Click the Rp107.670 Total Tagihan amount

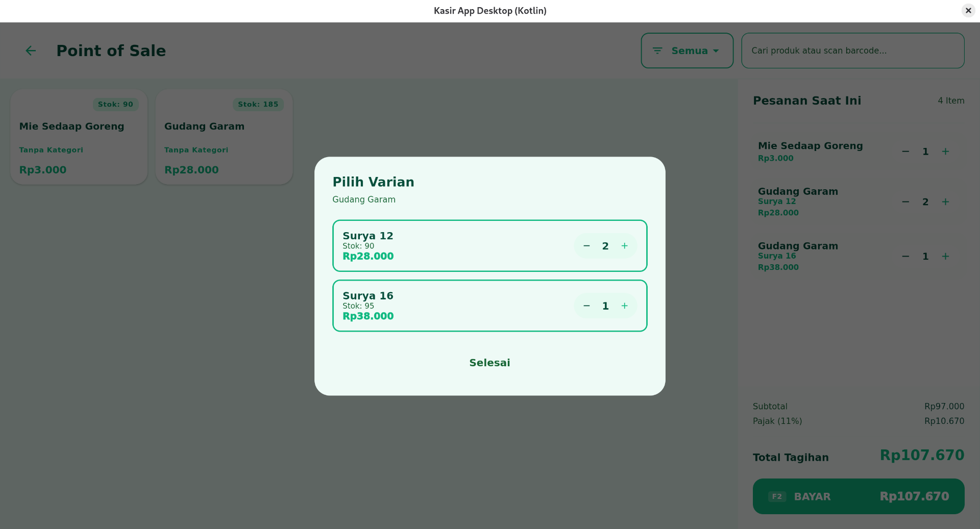[922, 455]
